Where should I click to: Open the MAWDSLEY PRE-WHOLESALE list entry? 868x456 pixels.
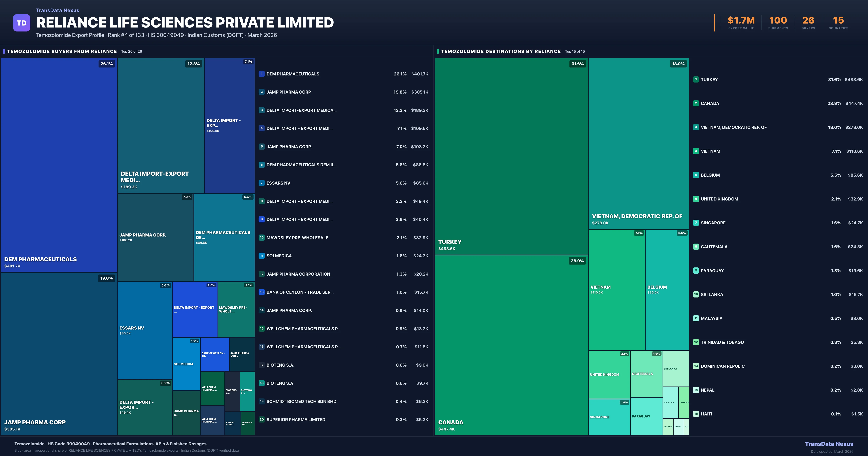297,238
